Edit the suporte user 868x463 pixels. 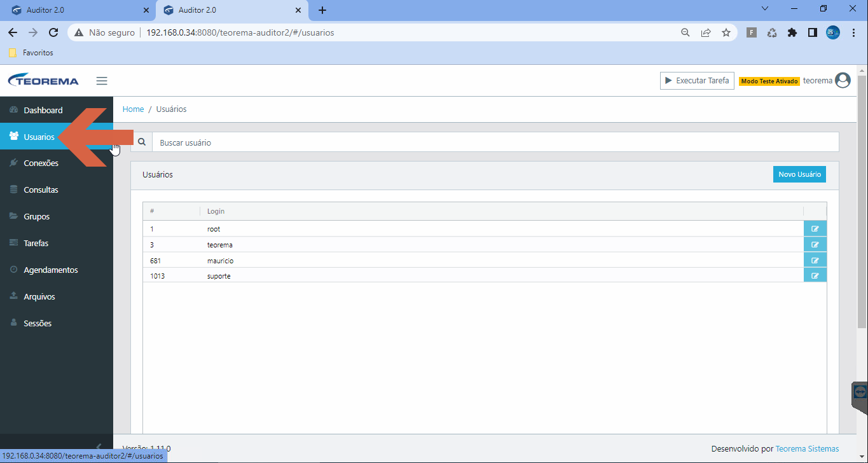click(815, 275)
